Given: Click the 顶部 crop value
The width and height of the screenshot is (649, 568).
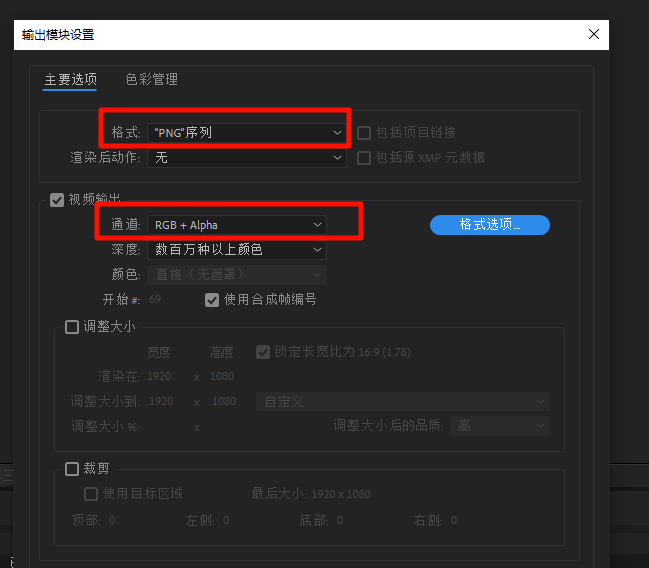Looking at the screenshot, I should click(x=112, y=520).
